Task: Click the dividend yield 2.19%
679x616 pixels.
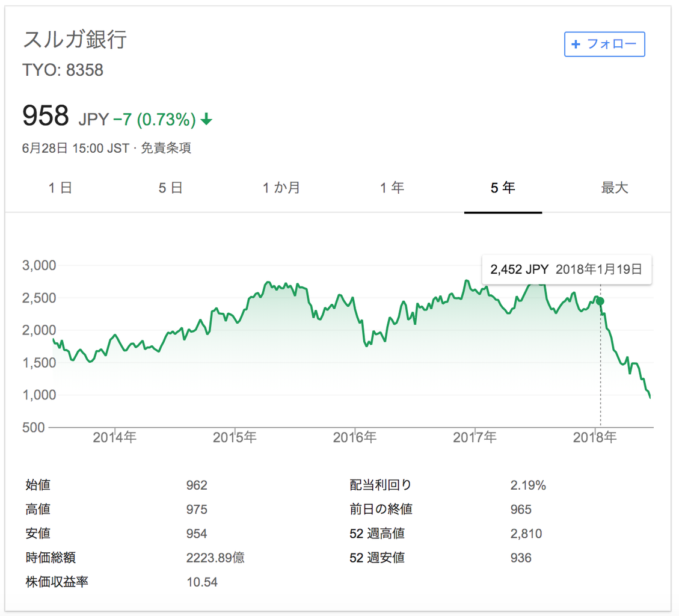Action: pos(528,485)
